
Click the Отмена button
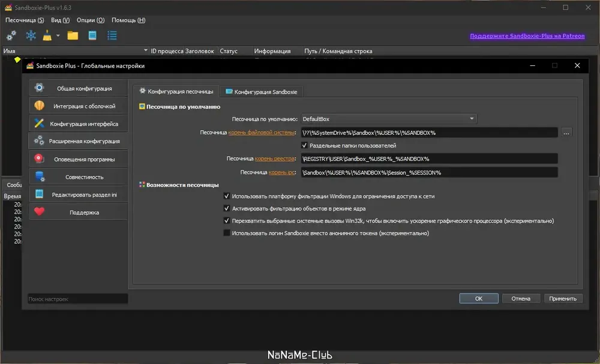coord(521,299)
